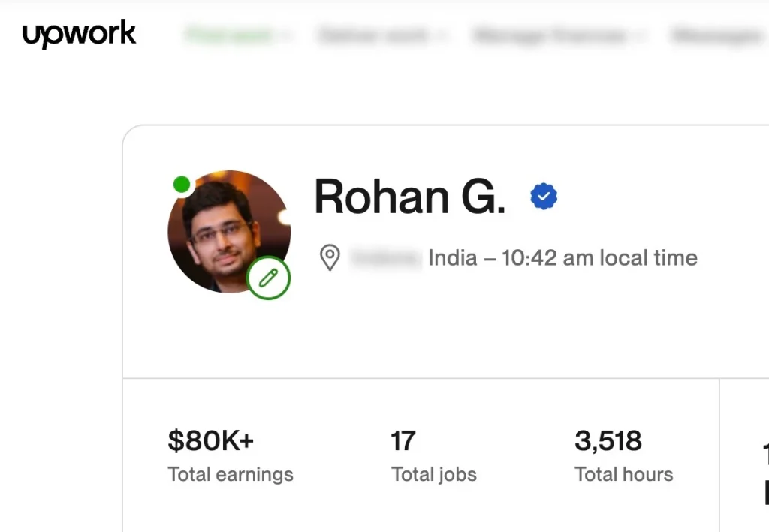Image resolution: width=769 pixels, height=532 pixels.
Task: Click the 3,518 hours figure
Action: point(608,440)
